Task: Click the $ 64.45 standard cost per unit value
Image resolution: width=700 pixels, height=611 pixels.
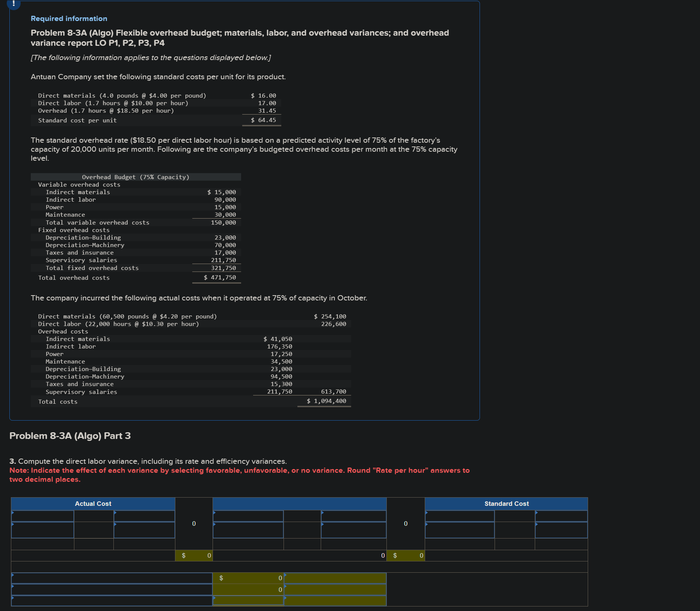Action: coord(263,120)
